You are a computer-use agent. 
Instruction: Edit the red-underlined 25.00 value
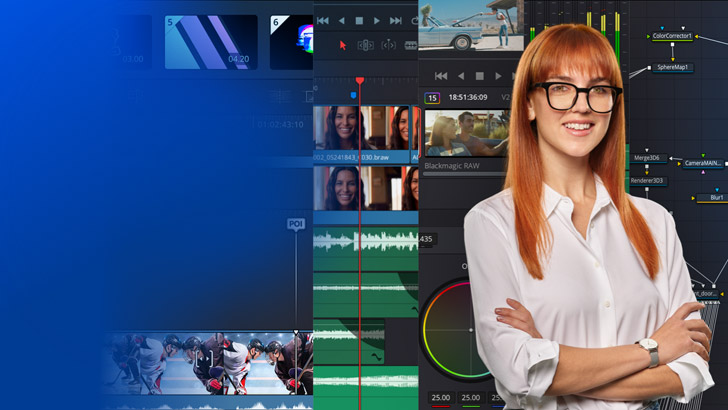(x=440, y=397)
